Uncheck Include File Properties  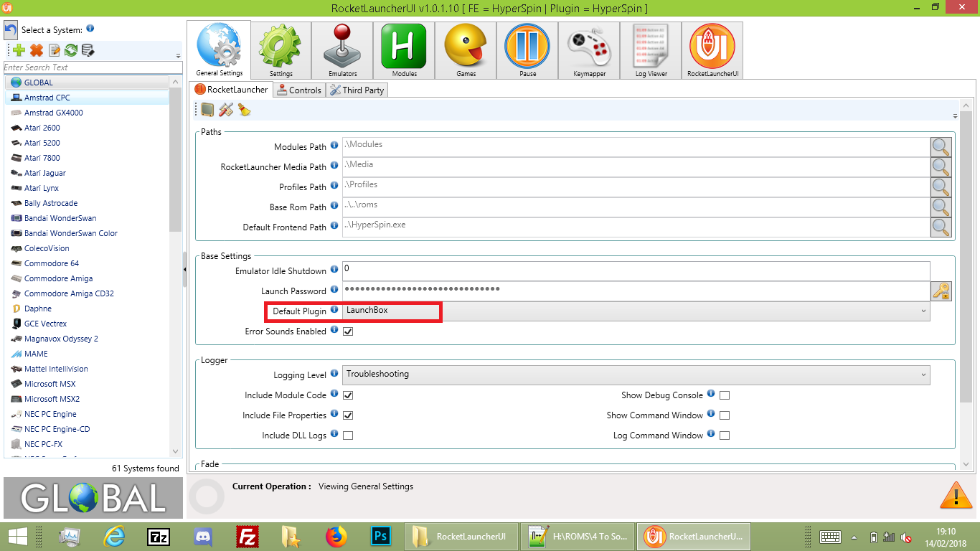(348, 415)
